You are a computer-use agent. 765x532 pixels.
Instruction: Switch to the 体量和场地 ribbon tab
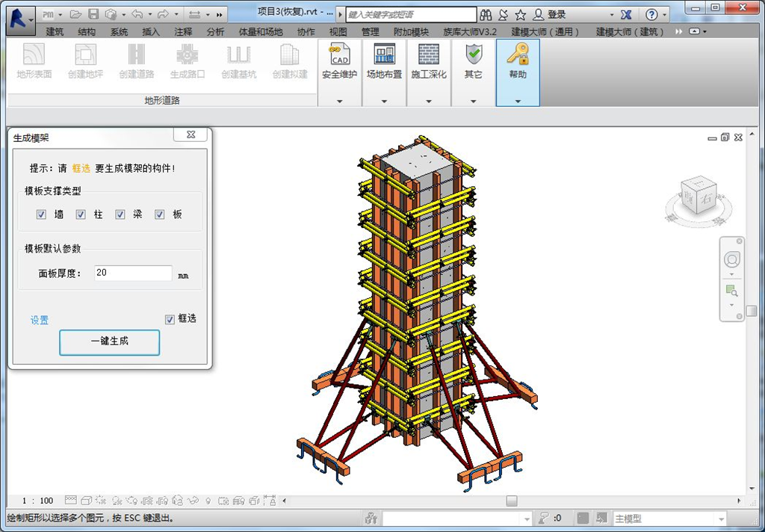coord(261,31)
